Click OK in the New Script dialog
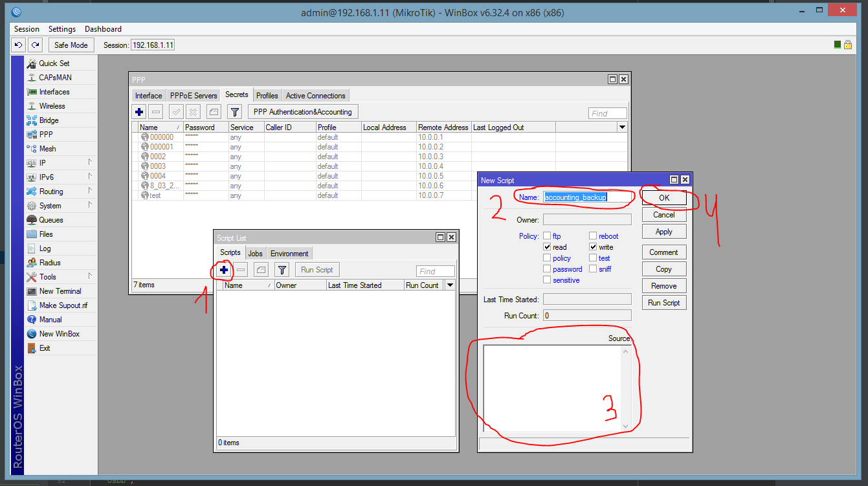This screenshot has width=868, height=486. coord(664,198)
